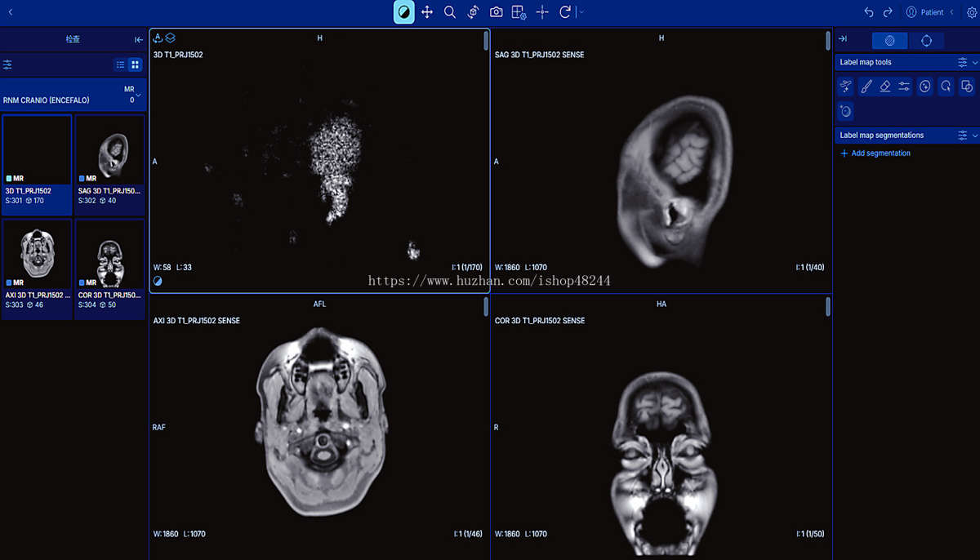Open viewport layout settings icon
Screen dimensions: 980x560
click(x=519, y=12)
